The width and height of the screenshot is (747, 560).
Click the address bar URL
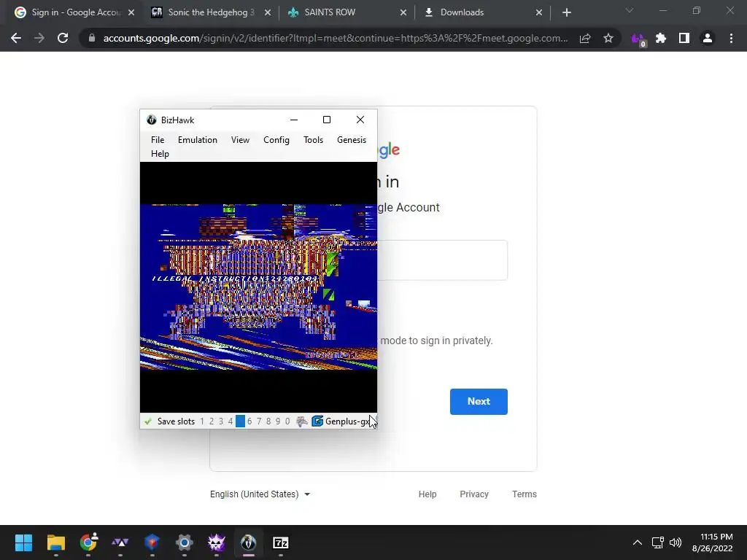pos(336,38)
